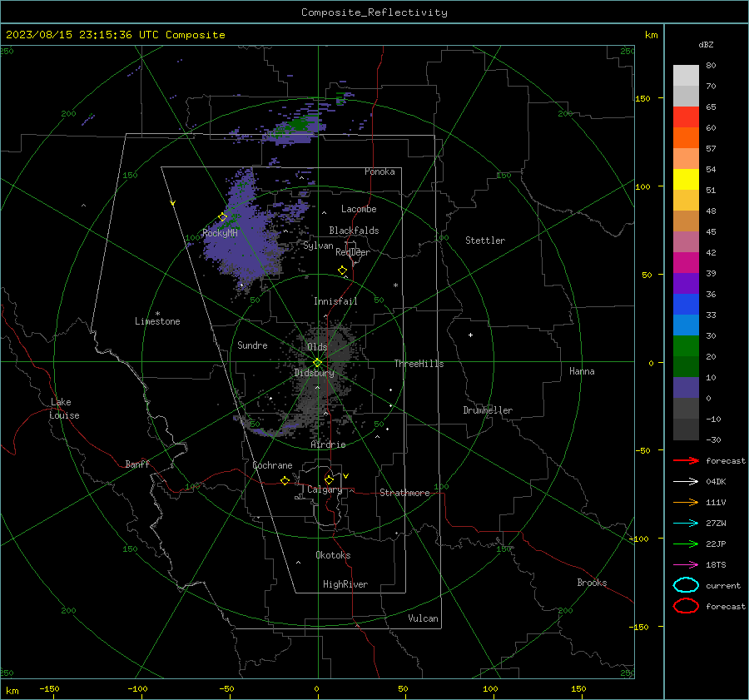Screen dimensions: 749x700
Task: Click the Olds town label
Action: tap(317, 347)
